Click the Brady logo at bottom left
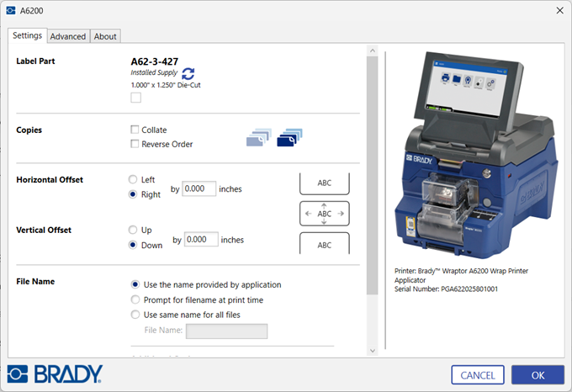The image size is (572, 392). (56, 373)
